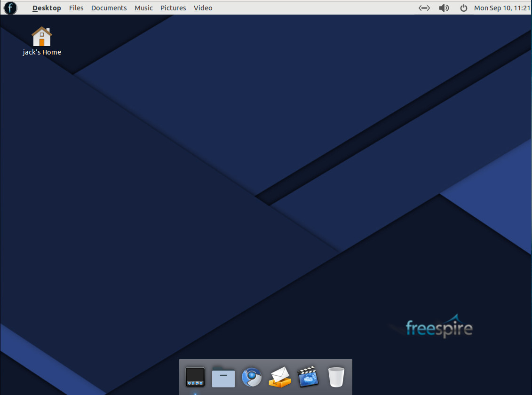
Task: Open the volume speaker icon
Action: pyautogui.click(x=444, y=8)
